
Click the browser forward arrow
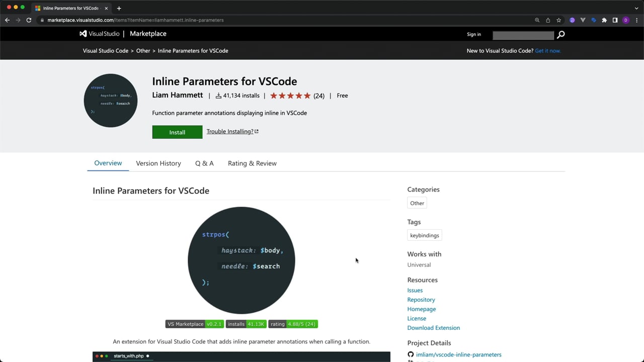point(18,20)
